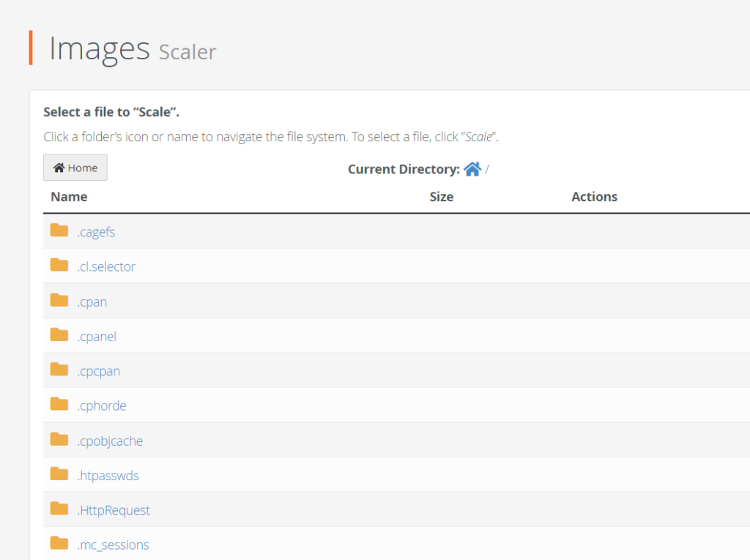The width and height of the screenshot is (750, 560).
Task: Open .cagefs by clicking its name
Action: [x=96, y=231]
